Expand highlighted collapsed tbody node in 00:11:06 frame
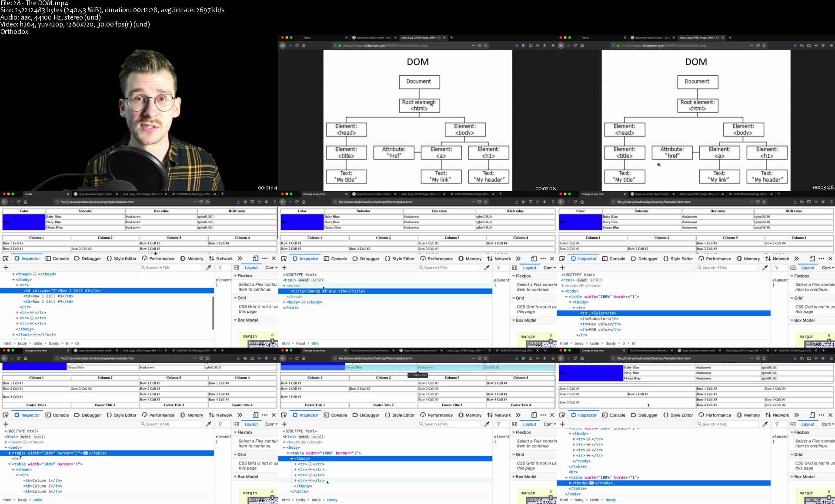Viewport: 835px width, 504px height. pos(570,483)
